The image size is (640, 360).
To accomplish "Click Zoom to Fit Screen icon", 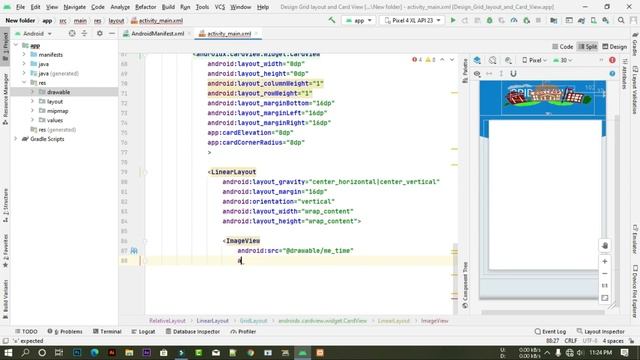I will (x=605, y=298).
